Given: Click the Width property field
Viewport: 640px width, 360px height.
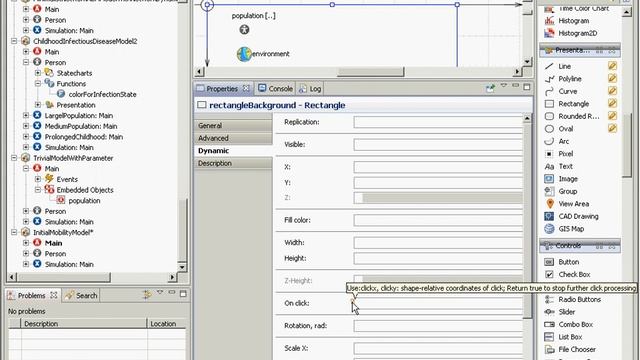Looking at the screenshot, I should point(438,243).
